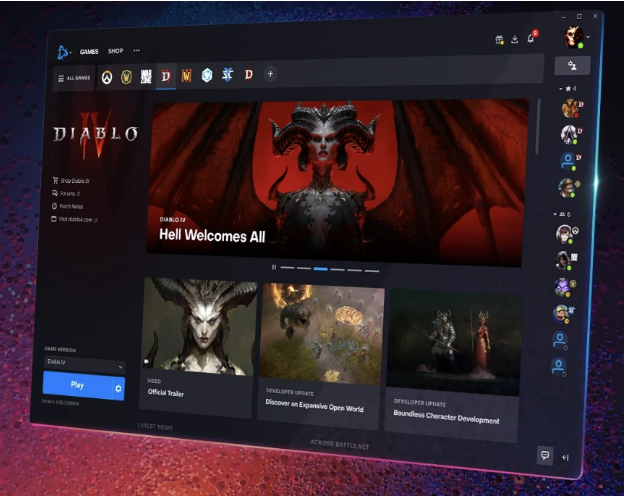Open the Battle.net logo menu
Image resolution: width=626 pixels, height=496 pixels.
coord(63,52)
